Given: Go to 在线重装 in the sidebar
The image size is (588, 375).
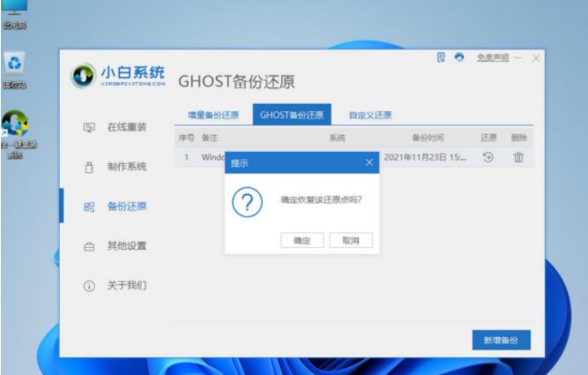Looking at the screenshot, I should click(127, 127).
